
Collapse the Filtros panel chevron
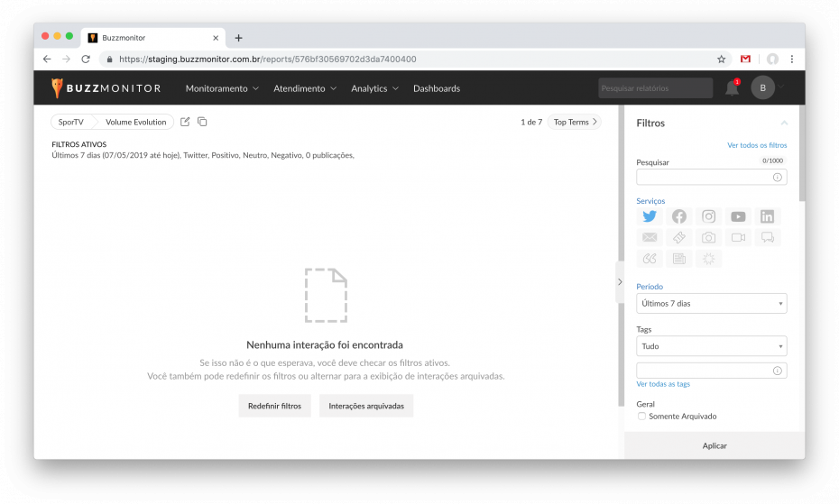point(784,123)
